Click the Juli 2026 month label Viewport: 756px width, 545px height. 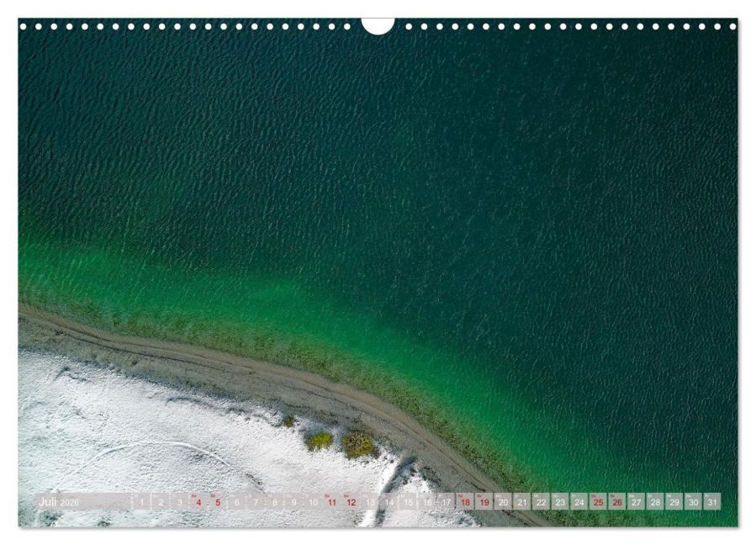click(x=59, y=502)
